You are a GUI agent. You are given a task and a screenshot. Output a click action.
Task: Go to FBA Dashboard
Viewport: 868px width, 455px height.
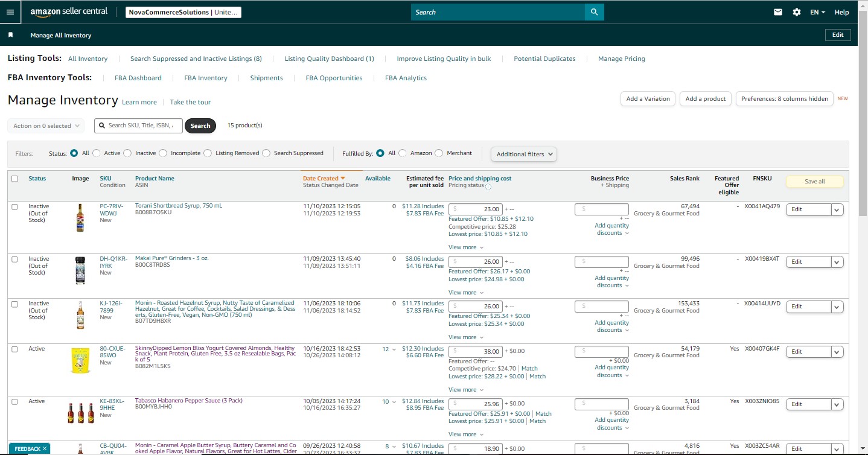(138, 78)
